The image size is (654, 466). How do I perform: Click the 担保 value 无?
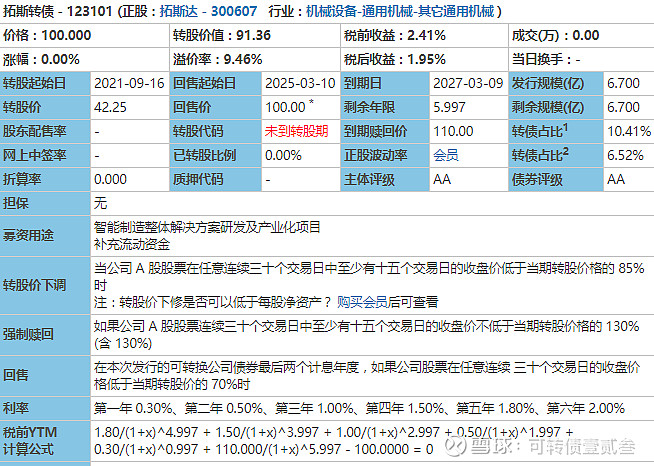[x=101, y=204]
